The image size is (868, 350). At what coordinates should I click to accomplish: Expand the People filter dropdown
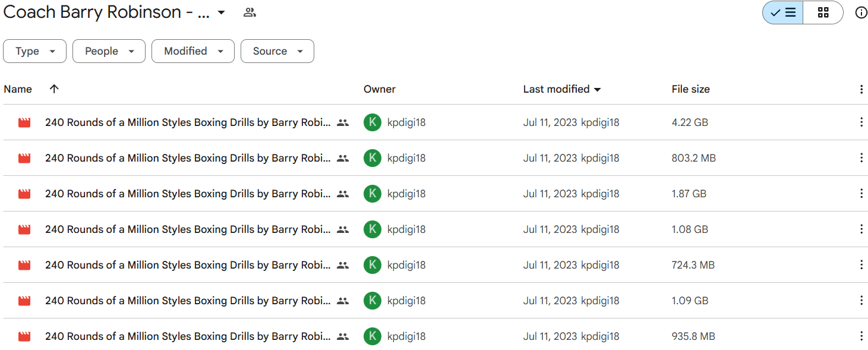coord(109,51)
